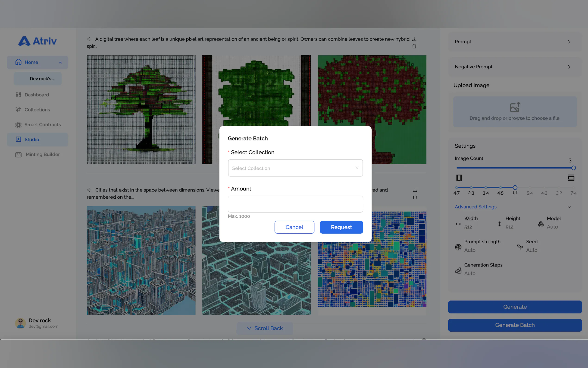Collapse the Home menu chevron

[60, 63]
